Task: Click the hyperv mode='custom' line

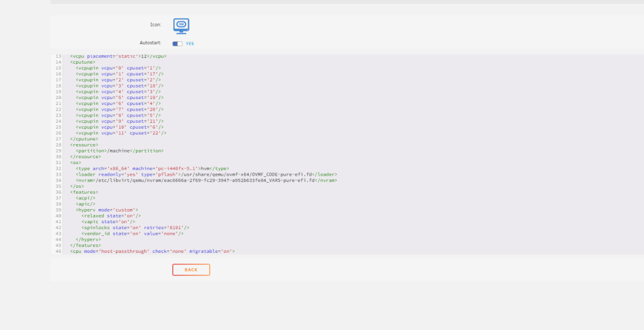Action: click(x=107, y=210)
